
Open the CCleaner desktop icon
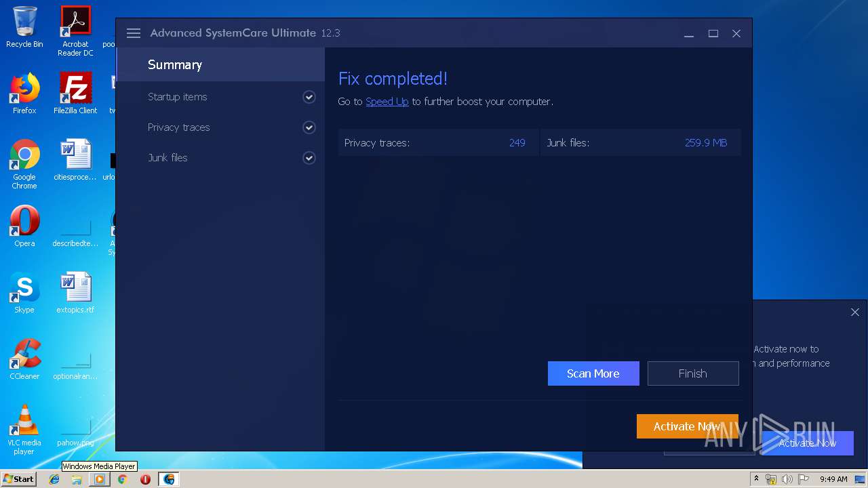tap(24, 359)
